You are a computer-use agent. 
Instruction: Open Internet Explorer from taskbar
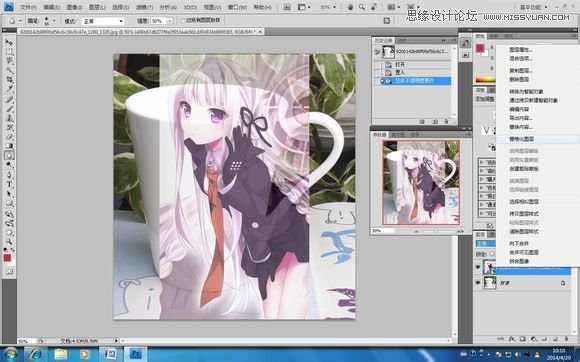pyautogui.click(x=36, y=354)
